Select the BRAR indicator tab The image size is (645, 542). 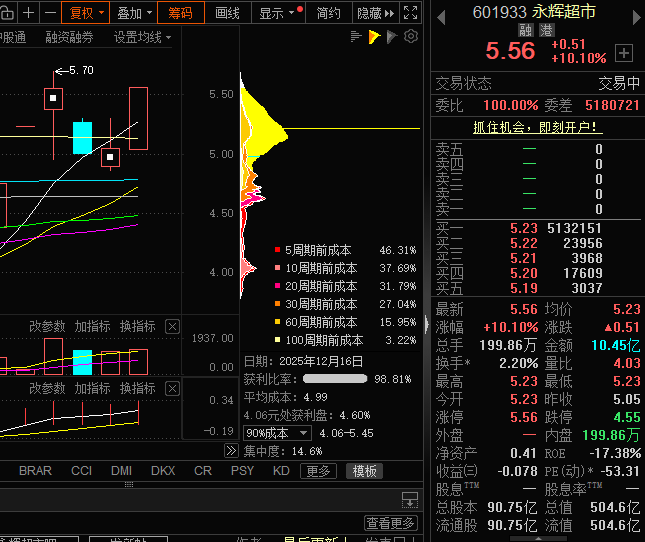pos(35,471)
